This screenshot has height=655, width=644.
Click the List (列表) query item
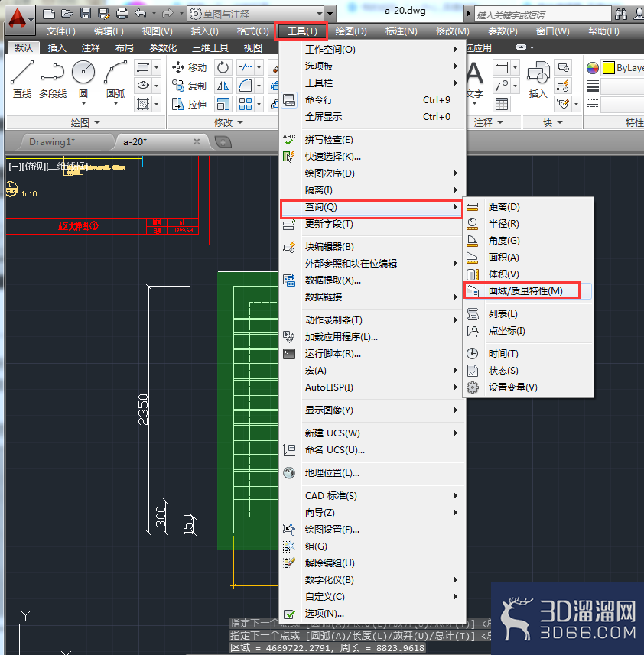point(528,313)
